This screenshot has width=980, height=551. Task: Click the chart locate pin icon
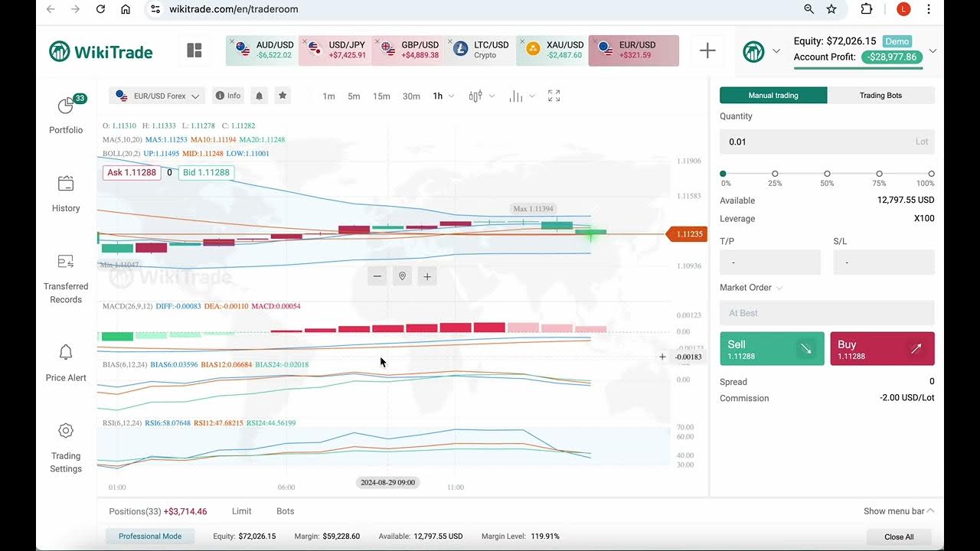(x=402, y=276)
